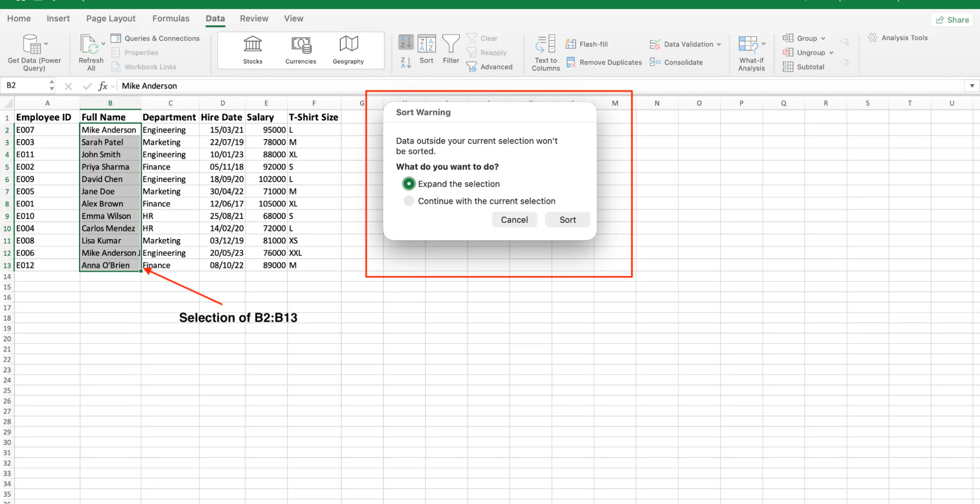Click the Subtotal icon
This screenshot has width=980, height=504.
pos(788,67)
